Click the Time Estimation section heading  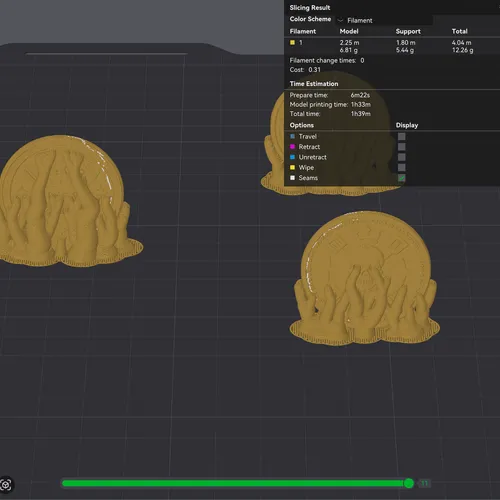coord(314,84)
